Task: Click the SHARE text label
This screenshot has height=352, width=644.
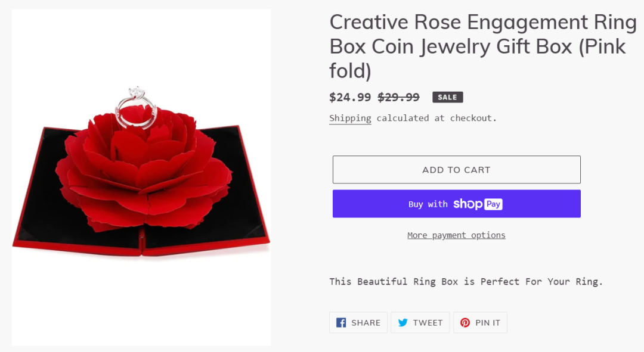Action: coord(366,323)
